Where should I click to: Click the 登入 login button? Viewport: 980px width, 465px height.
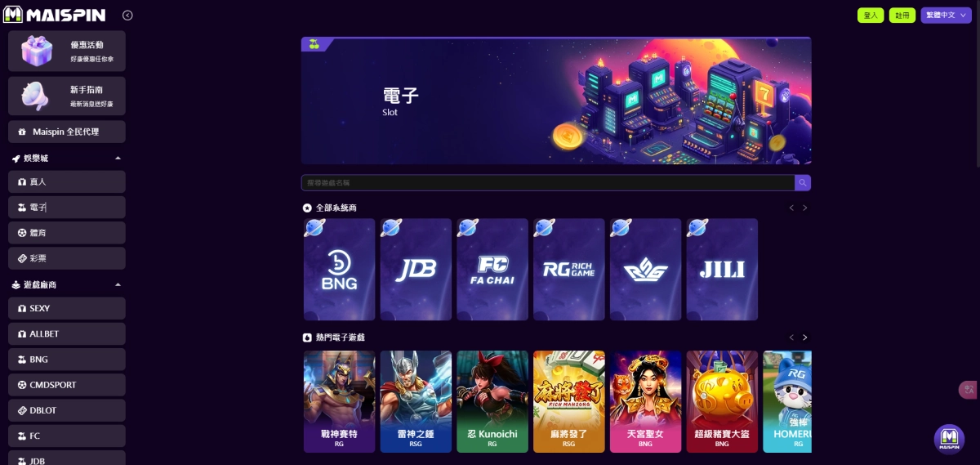[871, 15]
